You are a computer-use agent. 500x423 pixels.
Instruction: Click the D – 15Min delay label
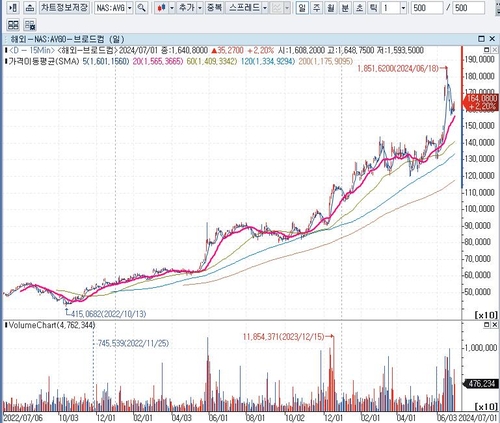31,50
